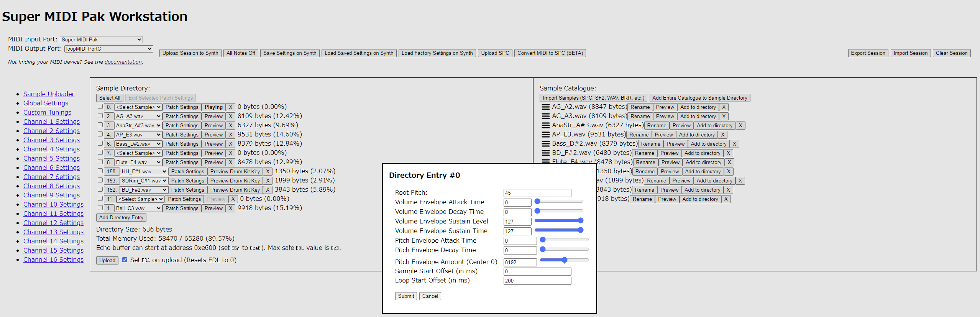Open Channel 10 Settings
The image size is (980, 317).
click(53, 204)
